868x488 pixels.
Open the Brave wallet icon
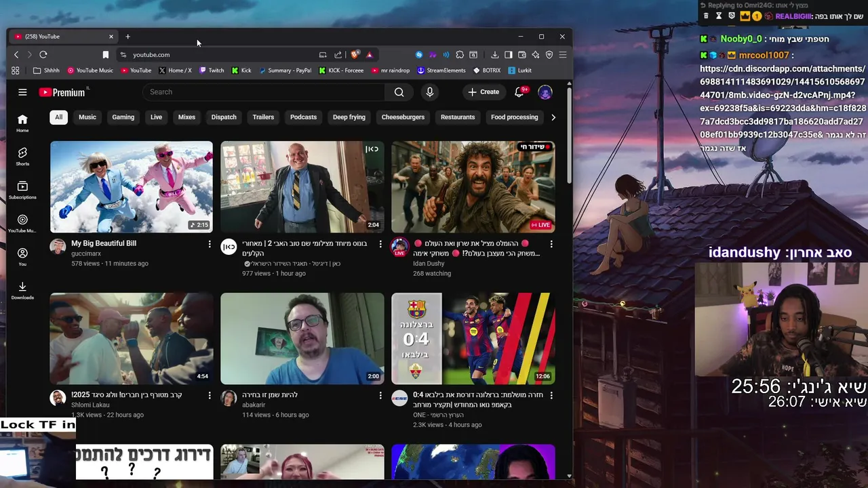522,54
